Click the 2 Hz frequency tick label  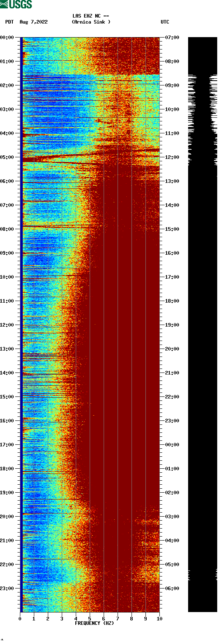click(x=48, y=619)
